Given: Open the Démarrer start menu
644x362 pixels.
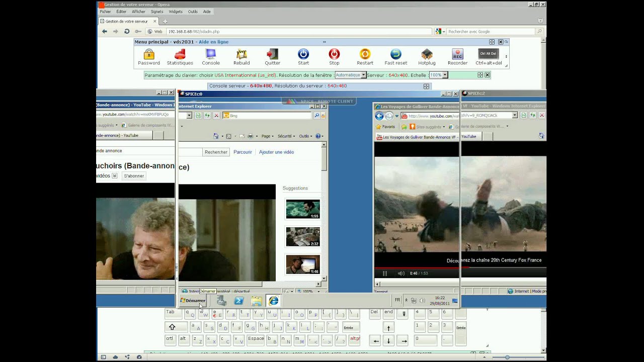Looking at the screenshot, I should click(x=193, y=301).
